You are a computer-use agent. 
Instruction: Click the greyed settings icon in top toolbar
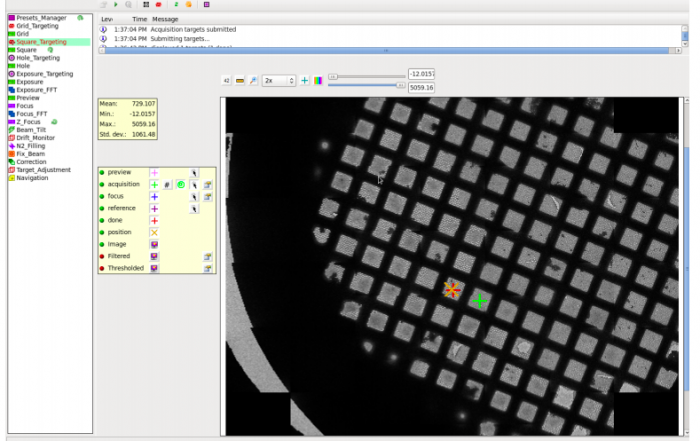[x=104, y=4]
